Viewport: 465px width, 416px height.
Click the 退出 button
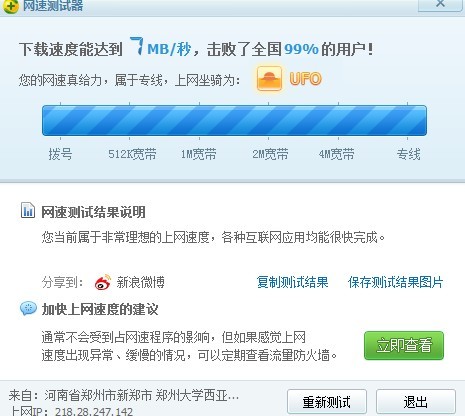[x=415, y=402]
